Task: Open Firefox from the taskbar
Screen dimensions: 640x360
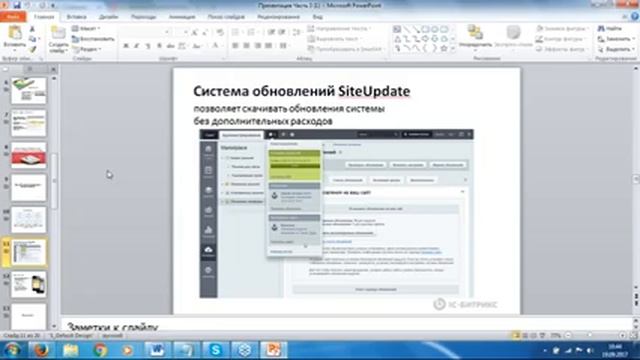Action: 41,350
